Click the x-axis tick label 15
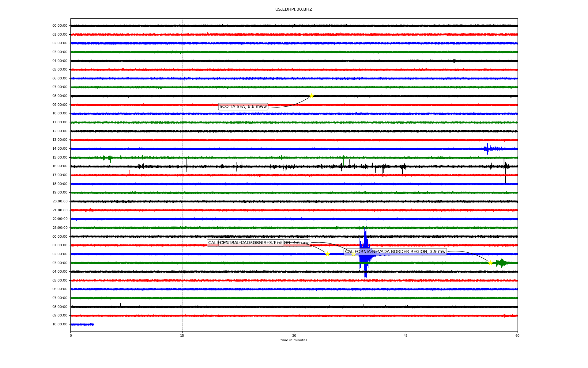The image size is (588, 368). pos(182,335)
